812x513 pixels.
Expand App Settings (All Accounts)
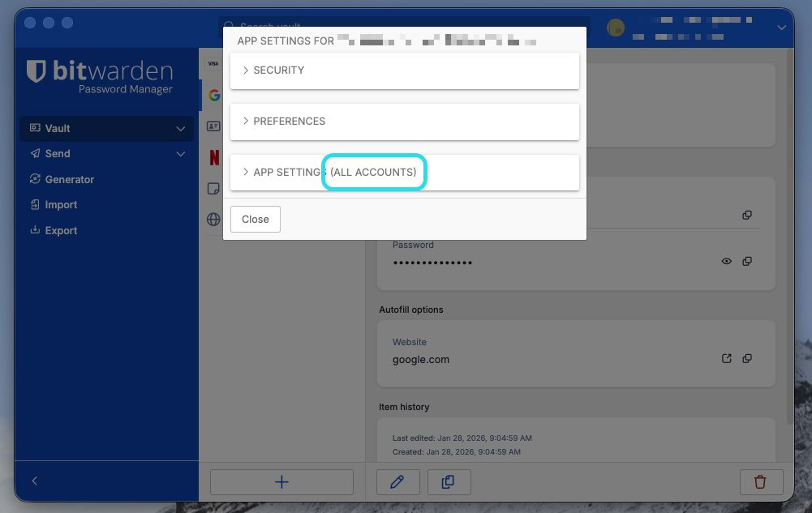point(404,172)
